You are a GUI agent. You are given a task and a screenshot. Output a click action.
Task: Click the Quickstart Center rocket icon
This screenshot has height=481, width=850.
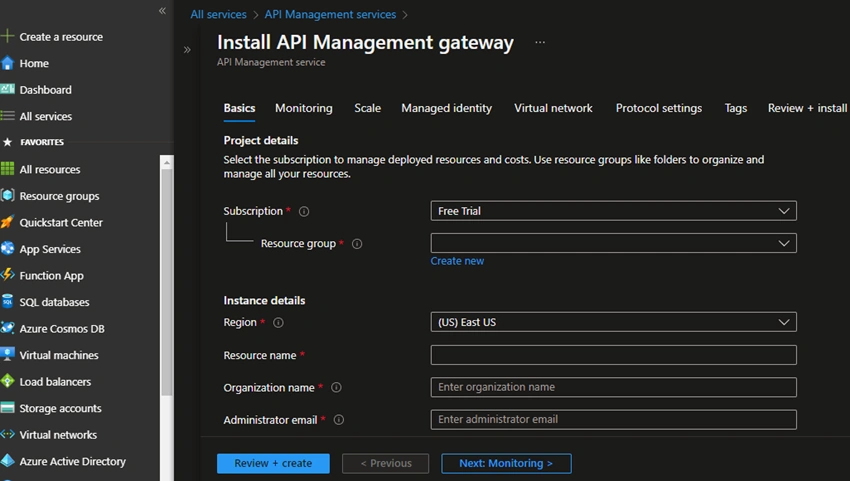[7, 222]
